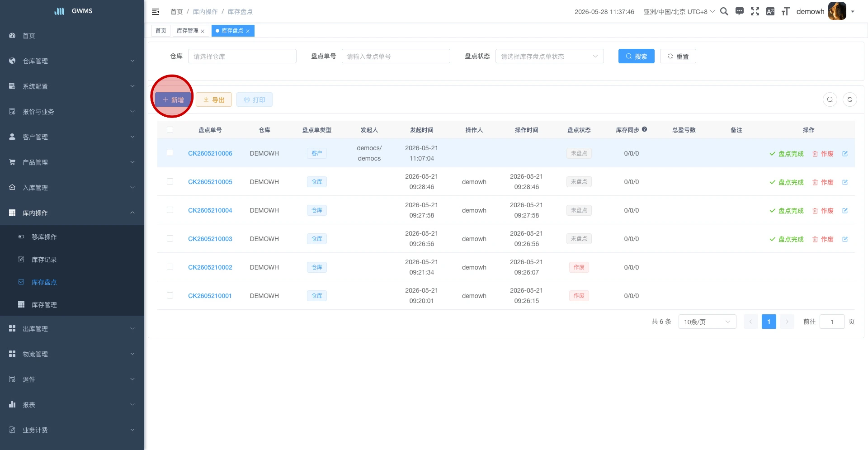Focus the 盘点单号 input field

[396, 56]
